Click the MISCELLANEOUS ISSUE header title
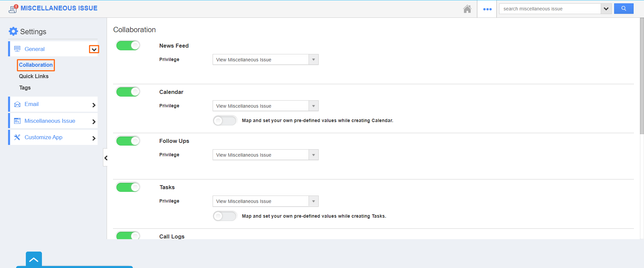 pos(59,8)
